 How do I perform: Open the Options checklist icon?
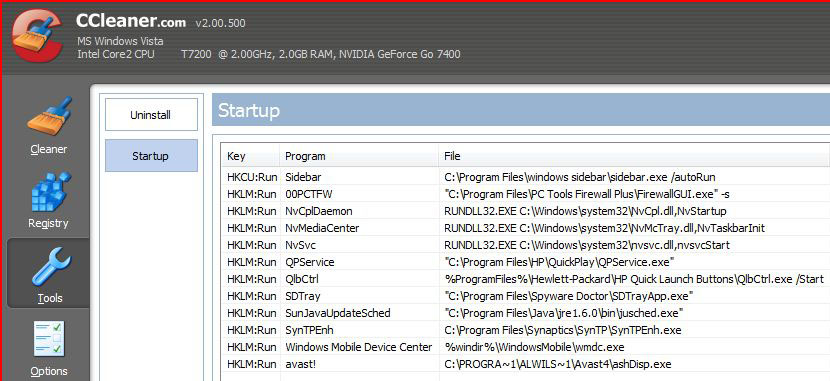coord(49,340)
